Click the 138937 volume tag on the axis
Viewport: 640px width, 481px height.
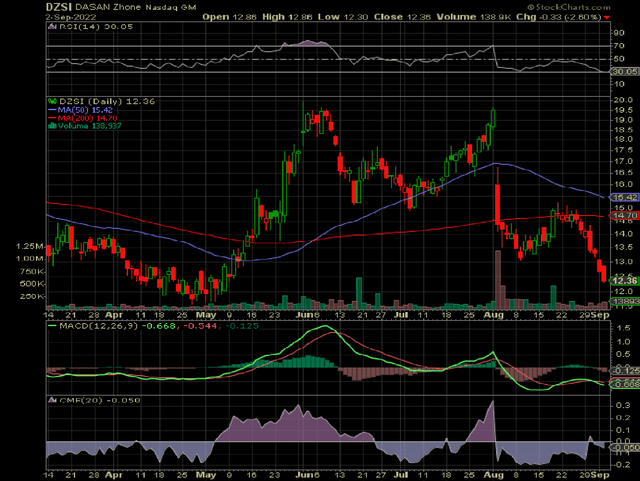click(624, 301)
